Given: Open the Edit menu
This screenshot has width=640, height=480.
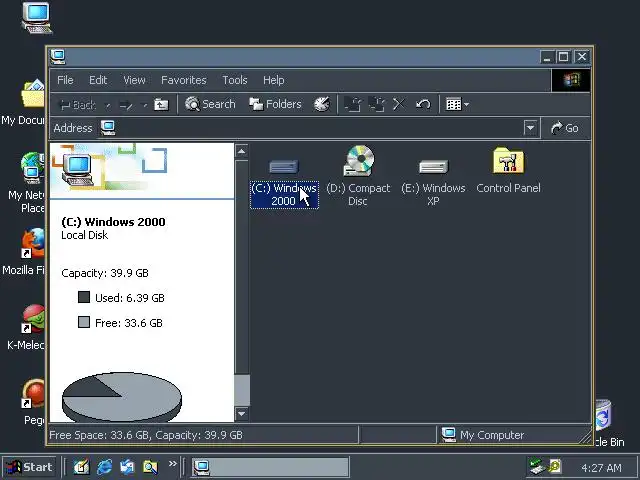Looking at the screenshot, I should [98, 80].
